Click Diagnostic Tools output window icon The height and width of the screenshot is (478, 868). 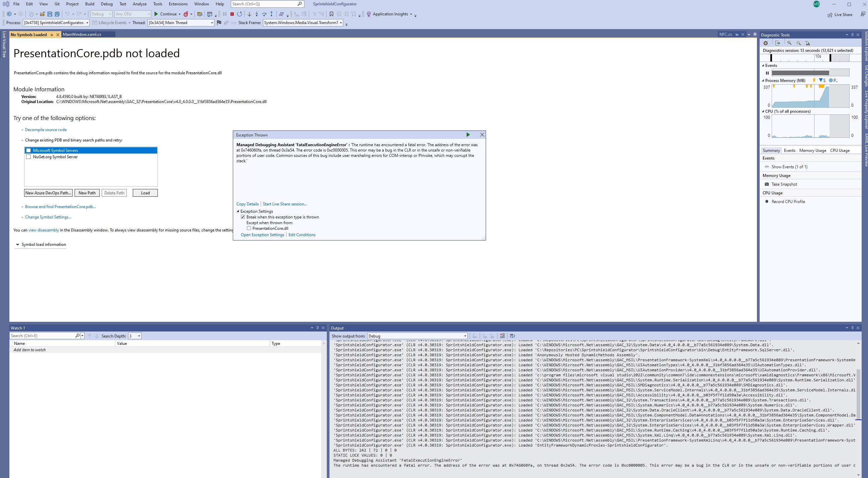coord(777,43)
